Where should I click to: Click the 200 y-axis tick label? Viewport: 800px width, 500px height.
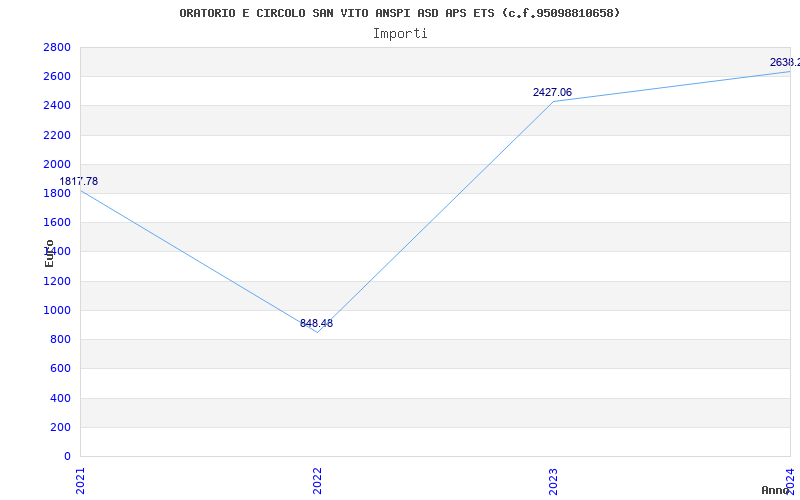[60, 428]
